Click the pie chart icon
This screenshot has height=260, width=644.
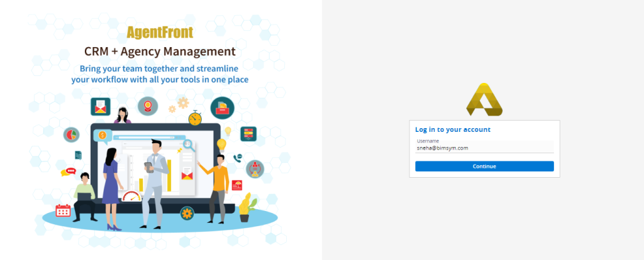click(72, 134)
